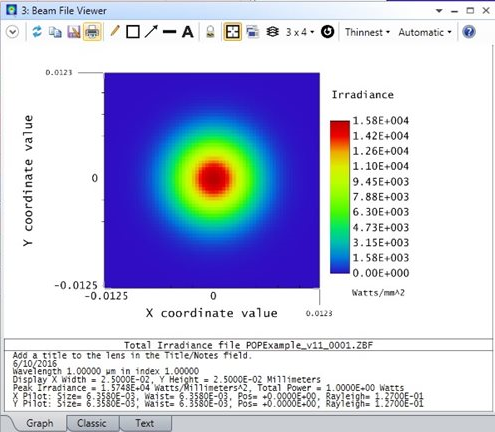This screenshot has width=495, height=432.
Task: Click the refresh update arrows icon
Action: tap(37, 32)
